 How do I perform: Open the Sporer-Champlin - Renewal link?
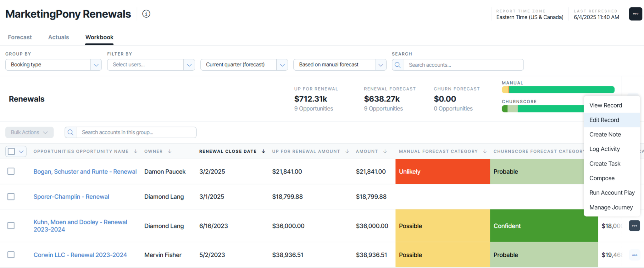point(71,197)
